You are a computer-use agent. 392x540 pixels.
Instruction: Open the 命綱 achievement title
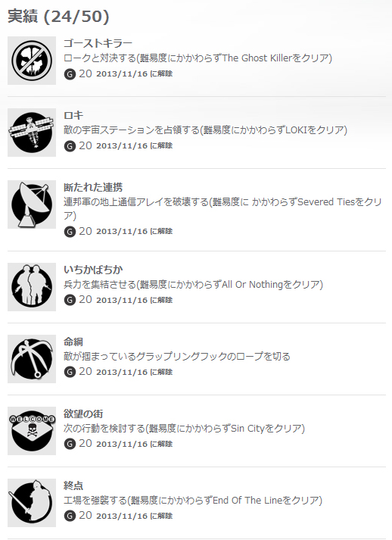pyautogui.click(x=73, y=342)
